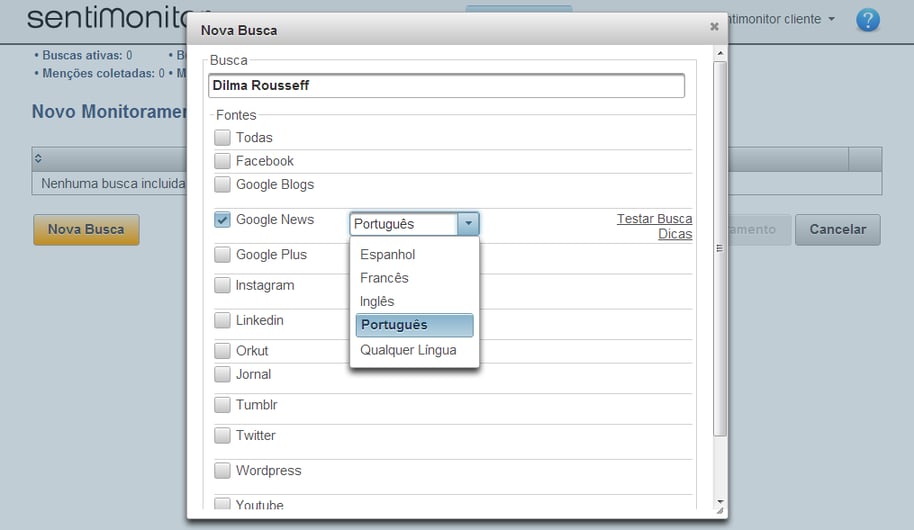Click the Busca search text field
Viewport: 914px width, 530px height.
click(x=447, y=85)
